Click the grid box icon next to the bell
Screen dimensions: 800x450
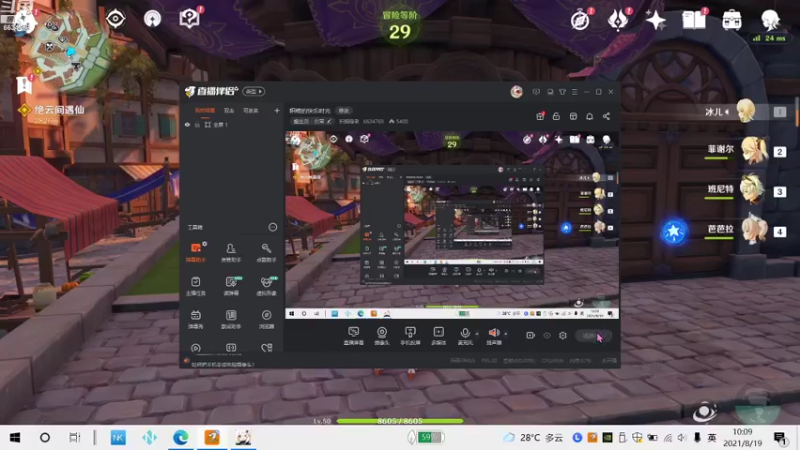pos(573,116)
